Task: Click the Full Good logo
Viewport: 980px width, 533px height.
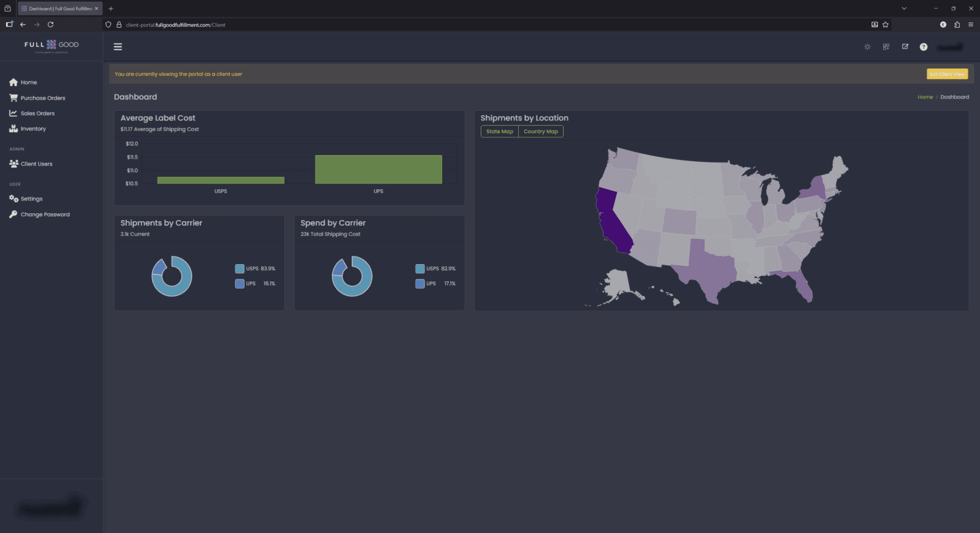Action: click(x=51, y=45)
